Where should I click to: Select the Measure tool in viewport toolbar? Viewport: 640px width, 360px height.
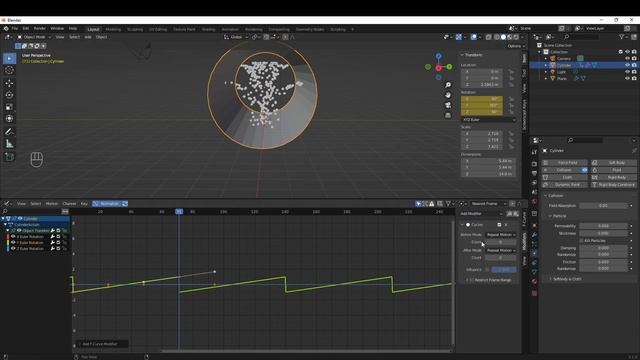9,144
